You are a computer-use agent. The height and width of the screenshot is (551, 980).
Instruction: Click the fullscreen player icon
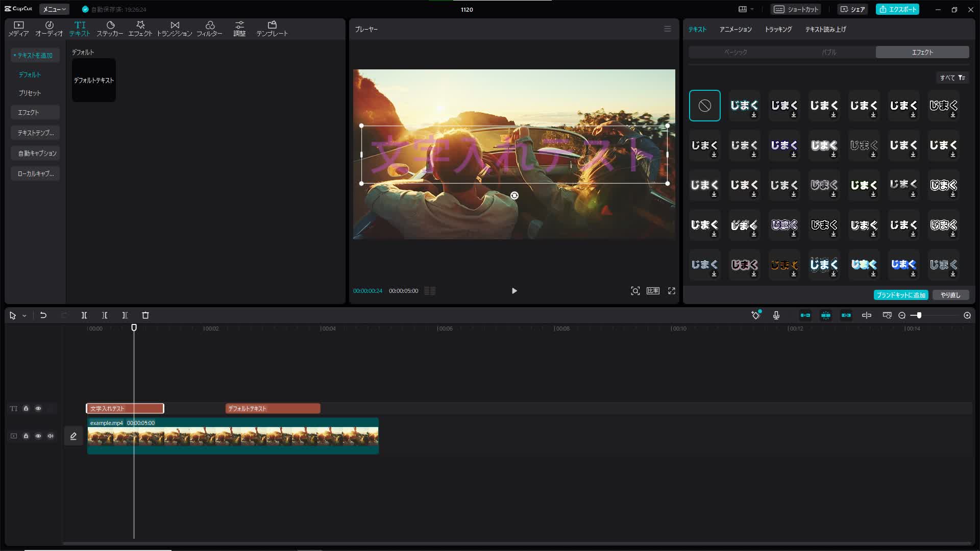coord(672,291)
